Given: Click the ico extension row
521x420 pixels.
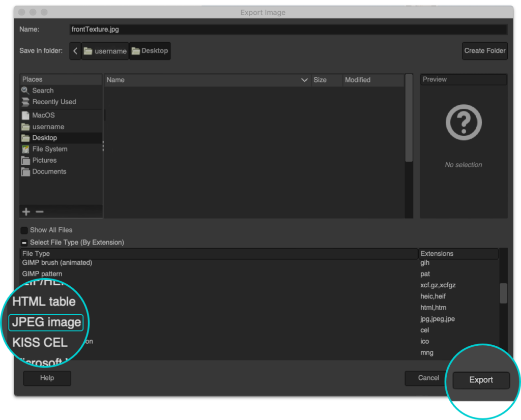Looking at the screenshot, I should 424,341.
